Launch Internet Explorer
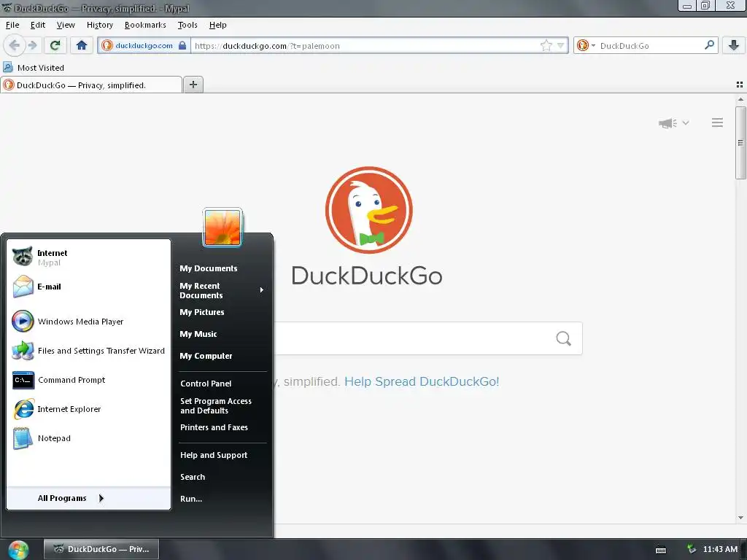This screenshot has height=560, width=747. click(88, 409)
